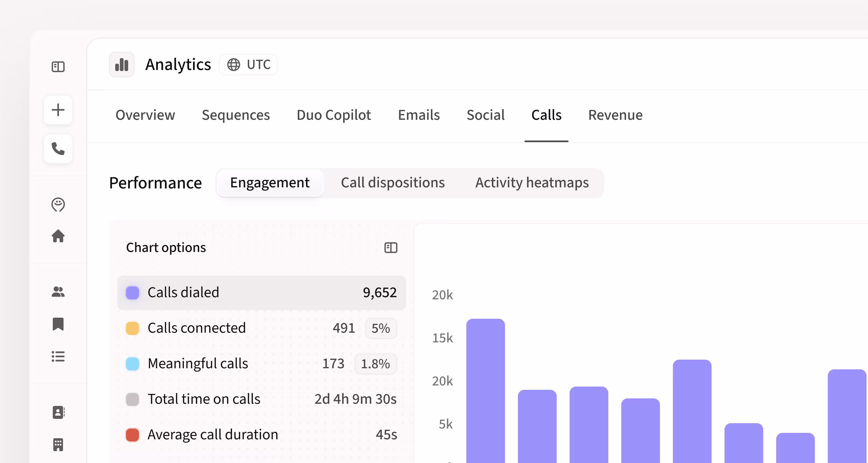
Task: Switch to the Emails tab
Action: click(419, 115)
